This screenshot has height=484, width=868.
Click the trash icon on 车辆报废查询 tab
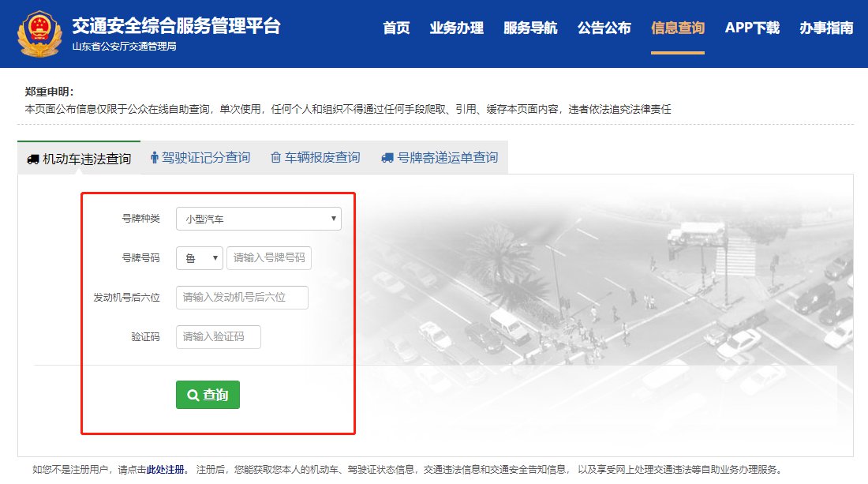click(275, 158)
